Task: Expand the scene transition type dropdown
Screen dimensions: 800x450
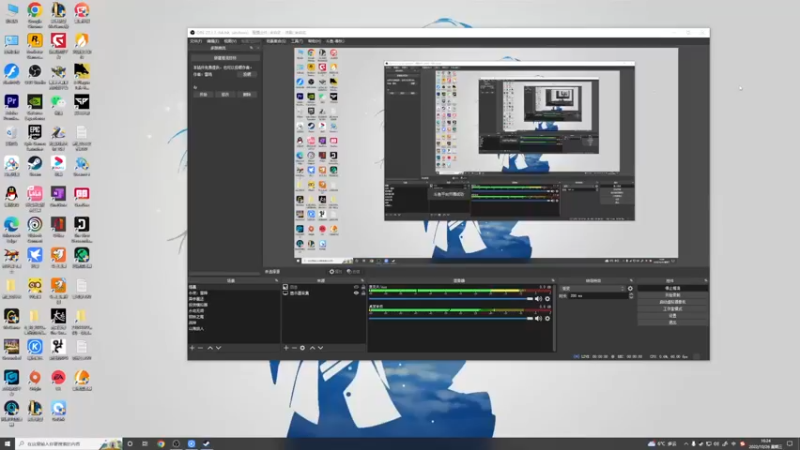Action: [x=592, y=289]
